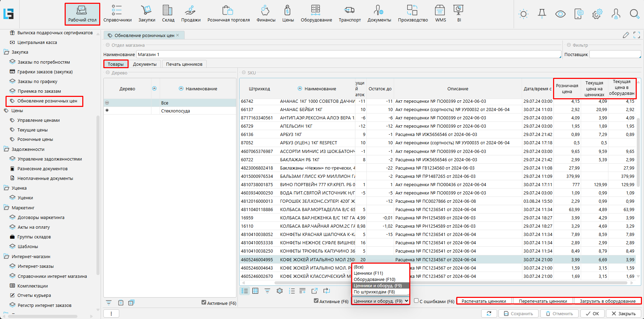
Task: Switch to the Документы tab
Action: 144,64
